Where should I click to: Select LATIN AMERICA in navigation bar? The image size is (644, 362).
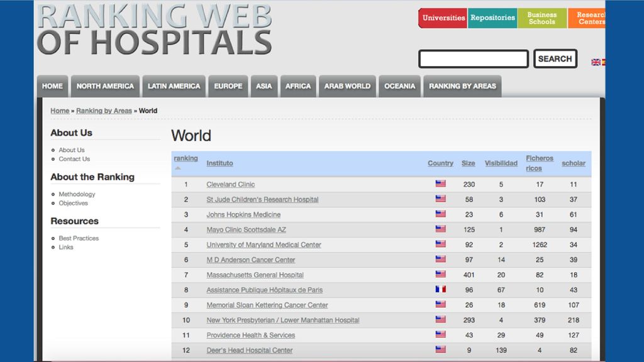(174, 86)
